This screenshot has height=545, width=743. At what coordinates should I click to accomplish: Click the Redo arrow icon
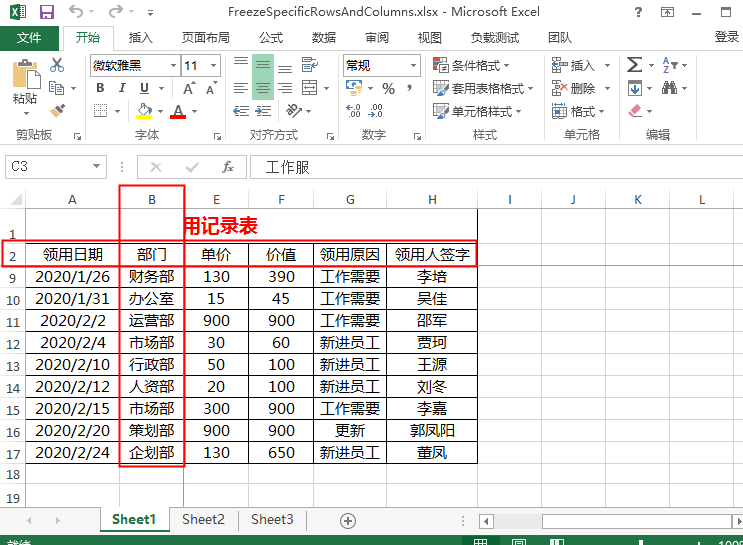coord(115,11)
